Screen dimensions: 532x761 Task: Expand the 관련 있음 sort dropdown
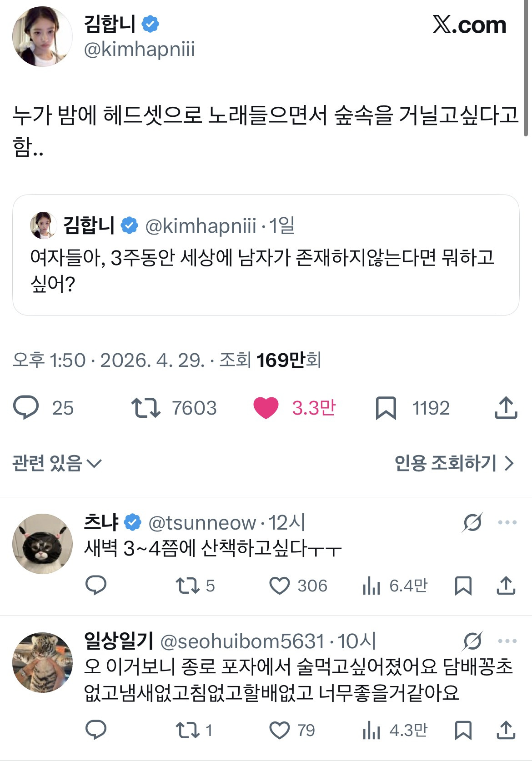pos(57,463)
